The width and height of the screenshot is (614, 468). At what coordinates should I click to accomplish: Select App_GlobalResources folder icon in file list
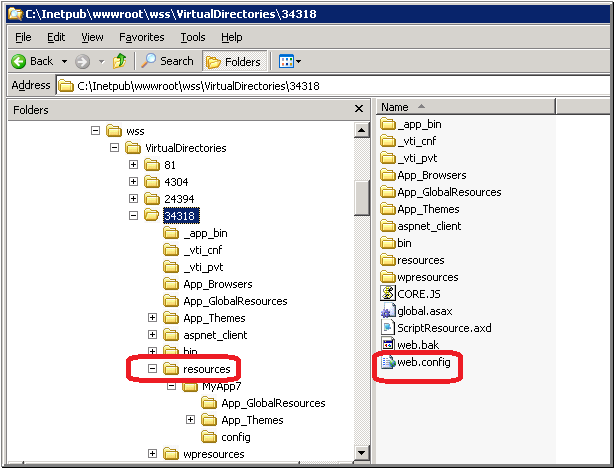coord(388,192)
